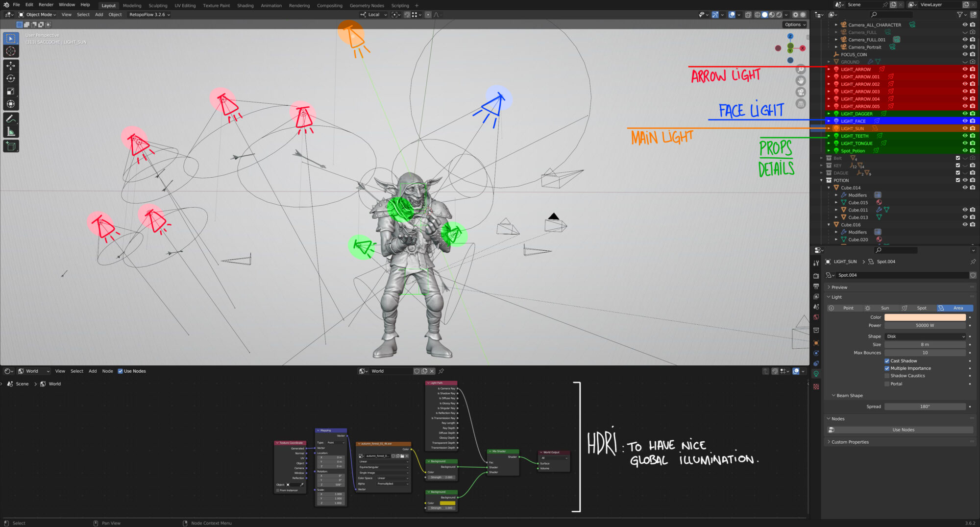Activate the 3D Cursor tool
Image resolution: width=980 pixels, height=527 pixels.
pyautogui.click(x=11, y=51)
